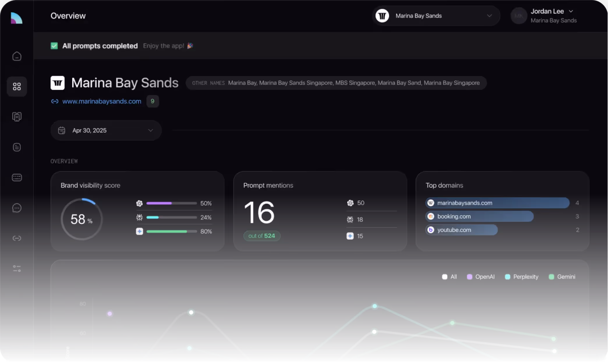608x364 pixels.
Task: Toggle the Gemini legend color swatch
Action: (551, 277)
